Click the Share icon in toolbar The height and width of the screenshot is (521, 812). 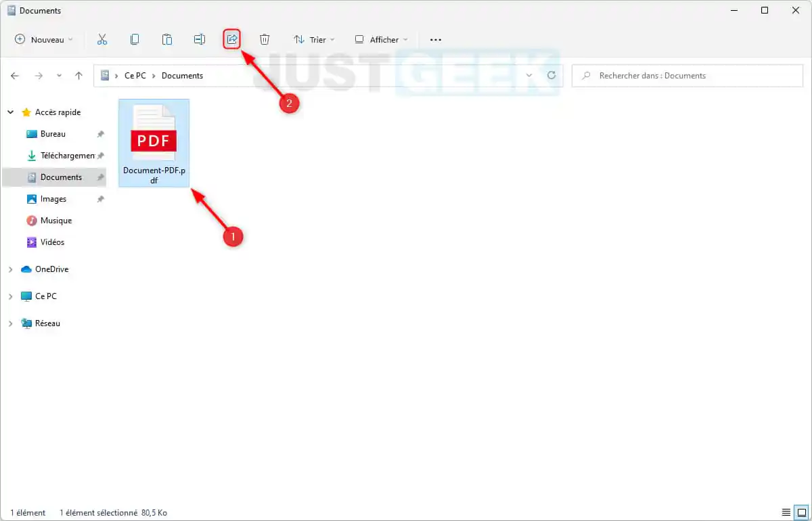(x=232, y=39)
